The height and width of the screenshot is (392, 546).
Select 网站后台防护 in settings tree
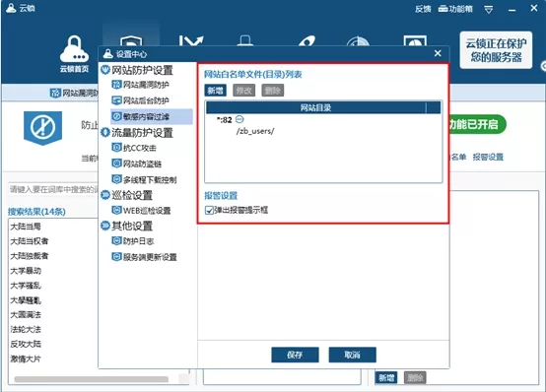coord(140,100)
